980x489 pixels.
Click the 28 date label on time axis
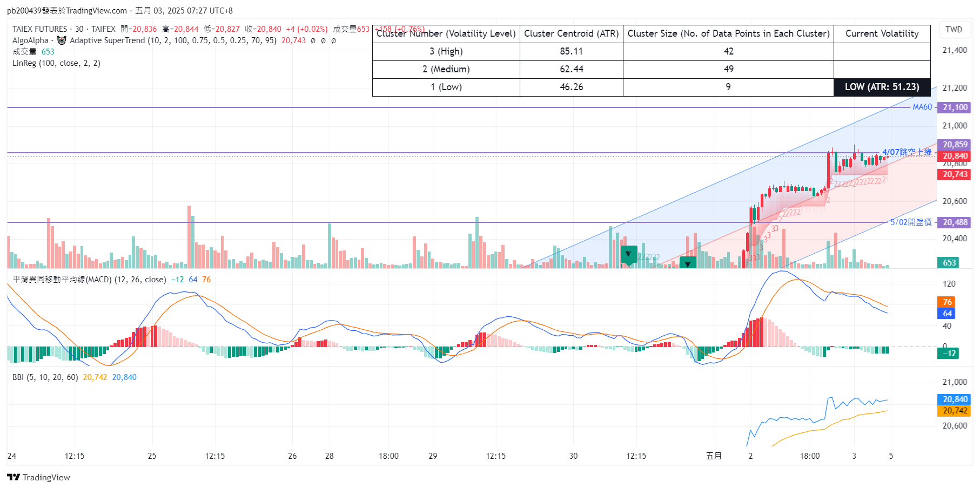coord(330,456)
